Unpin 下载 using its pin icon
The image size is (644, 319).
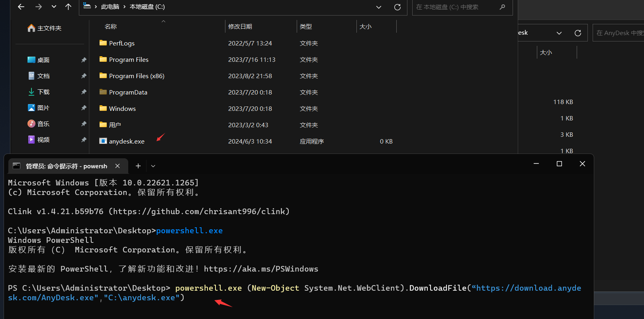pyautogui.click(x=84, y=92)
